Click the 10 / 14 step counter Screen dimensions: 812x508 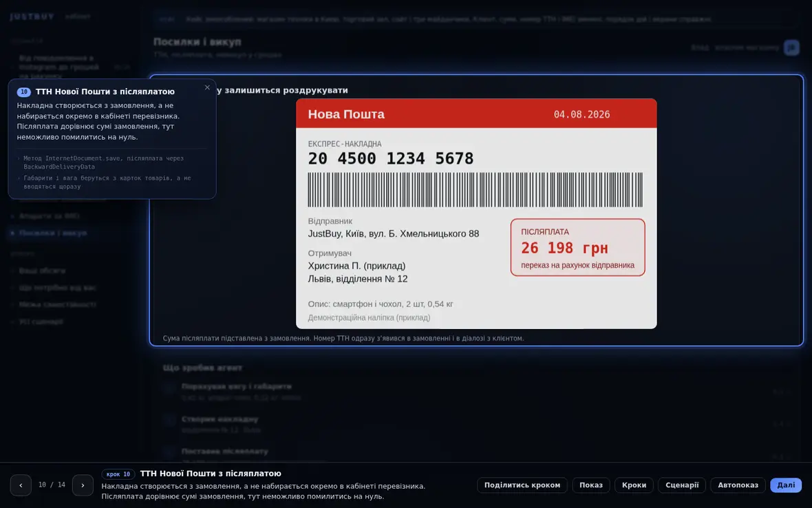[52, 485]
